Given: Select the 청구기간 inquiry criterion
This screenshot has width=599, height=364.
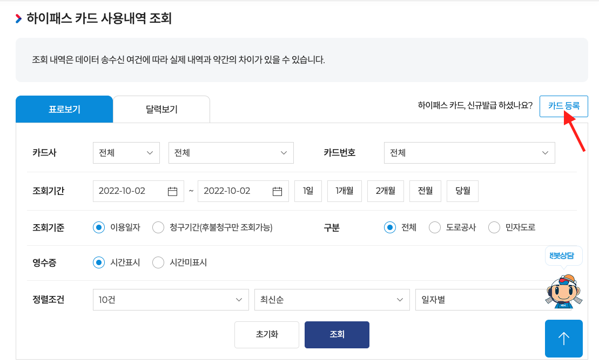Looking at the screenshot, I should [x=157, y=227].
